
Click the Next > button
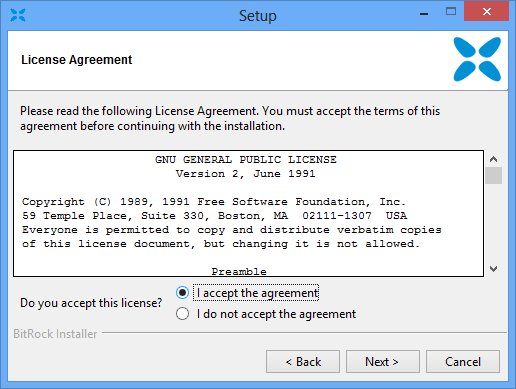point(383,361)
